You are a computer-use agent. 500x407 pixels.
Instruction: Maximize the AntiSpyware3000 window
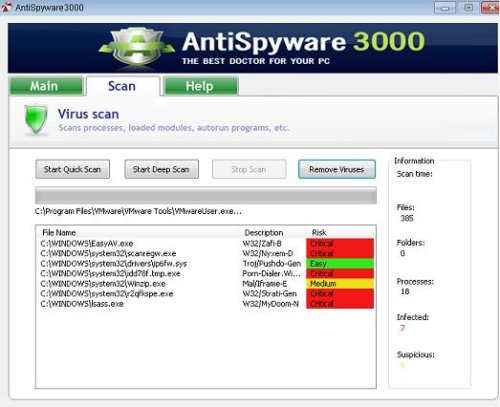468,7
